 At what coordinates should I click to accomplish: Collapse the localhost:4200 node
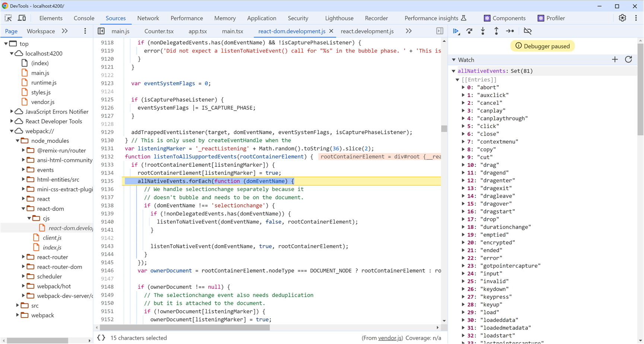pyautogui.click(x=12, y=53)
